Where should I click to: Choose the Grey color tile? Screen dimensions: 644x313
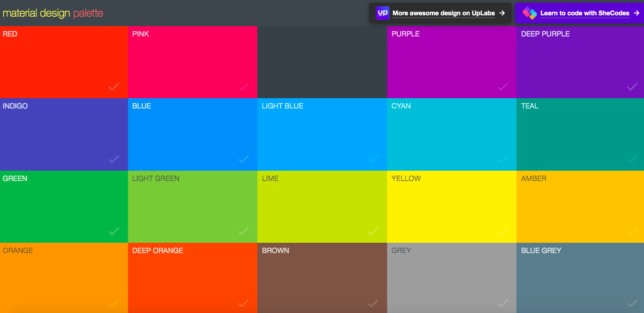point(452,278)
